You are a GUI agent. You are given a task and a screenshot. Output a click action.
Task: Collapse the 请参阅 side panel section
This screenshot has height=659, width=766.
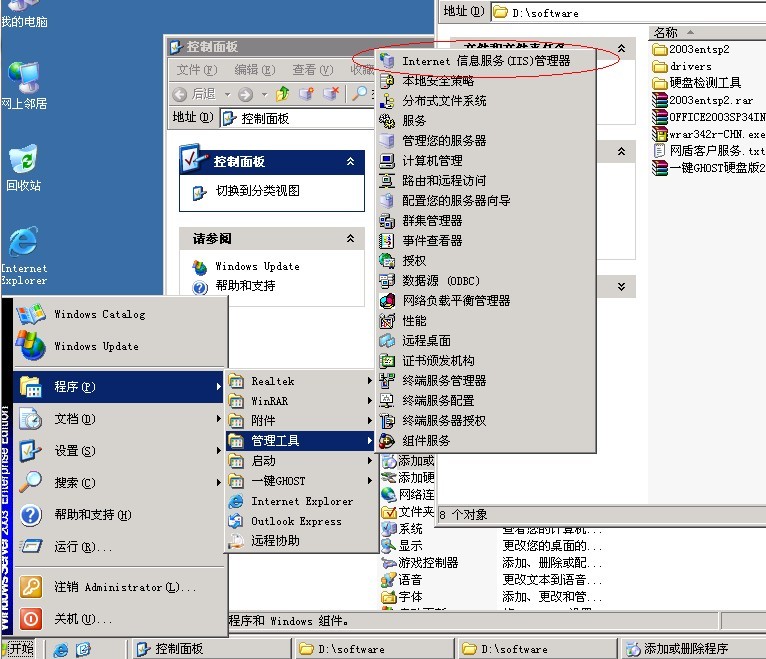[350, 238]
